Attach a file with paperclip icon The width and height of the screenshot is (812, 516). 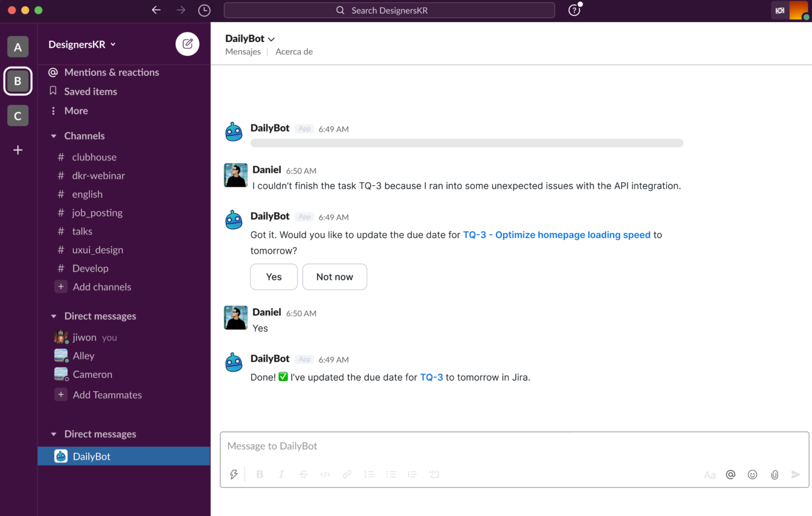click(x=774, y=474)
